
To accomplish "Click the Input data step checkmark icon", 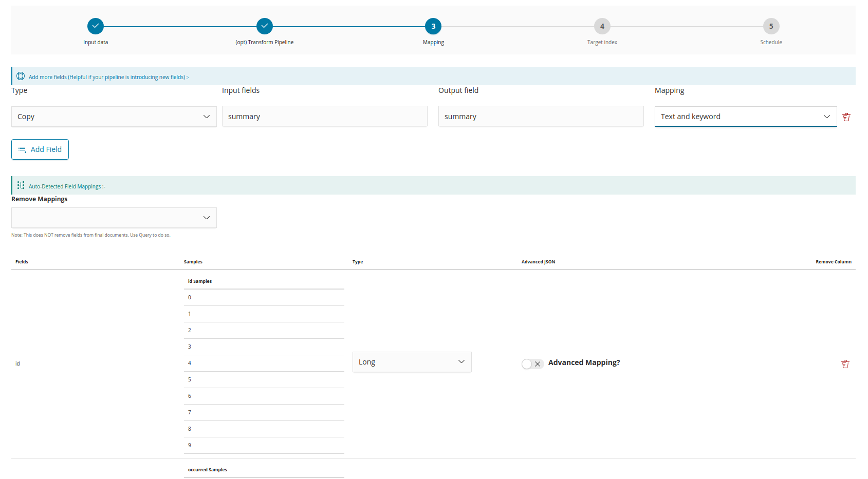I will [x=96, y=26].
